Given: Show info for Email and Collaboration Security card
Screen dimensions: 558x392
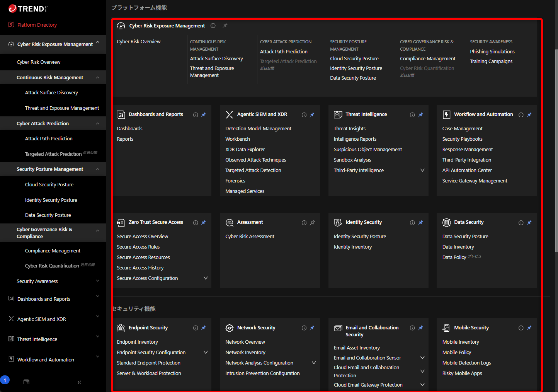Looking at the screenshot, I should click(412, 328).
